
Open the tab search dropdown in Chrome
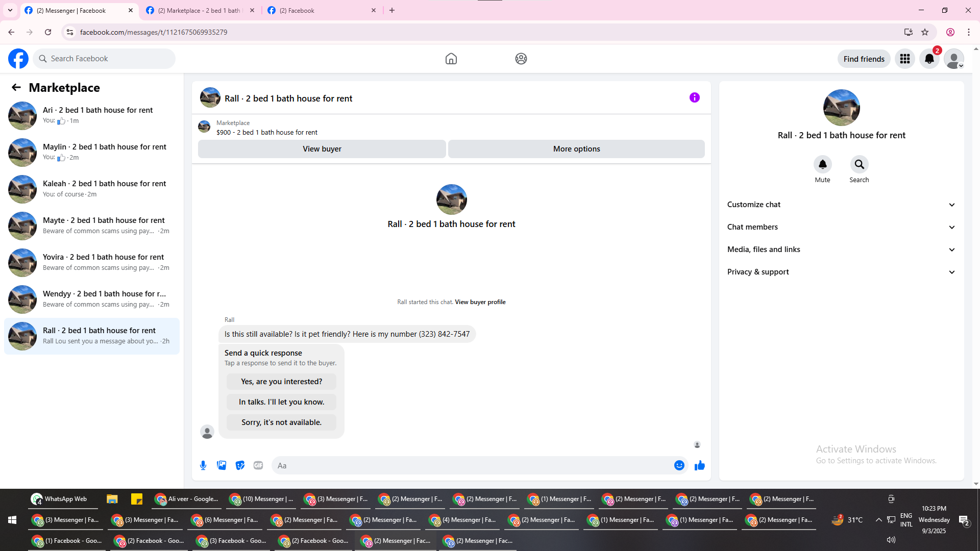10,10
